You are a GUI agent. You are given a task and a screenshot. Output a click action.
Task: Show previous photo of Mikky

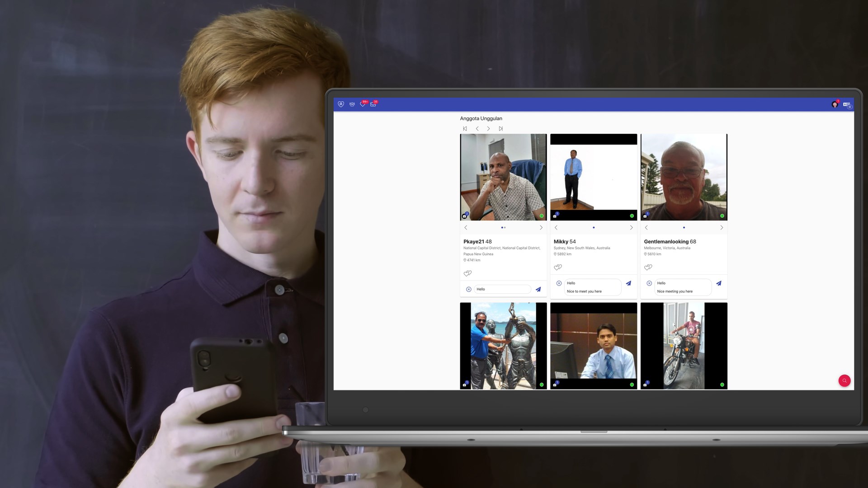(x=556, y=228)
